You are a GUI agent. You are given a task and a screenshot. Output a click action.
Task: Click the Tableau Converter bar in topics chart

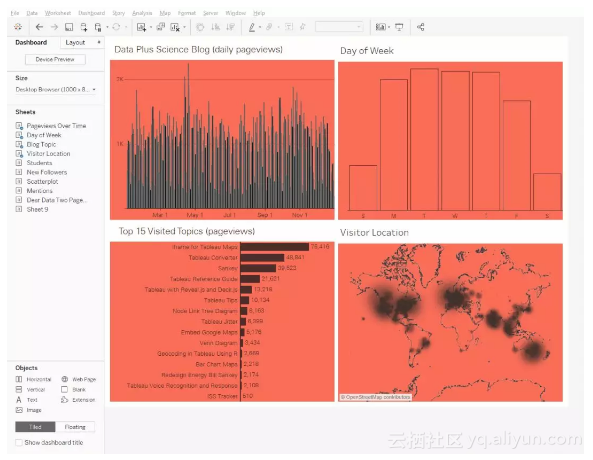click(x=262, y=258)
